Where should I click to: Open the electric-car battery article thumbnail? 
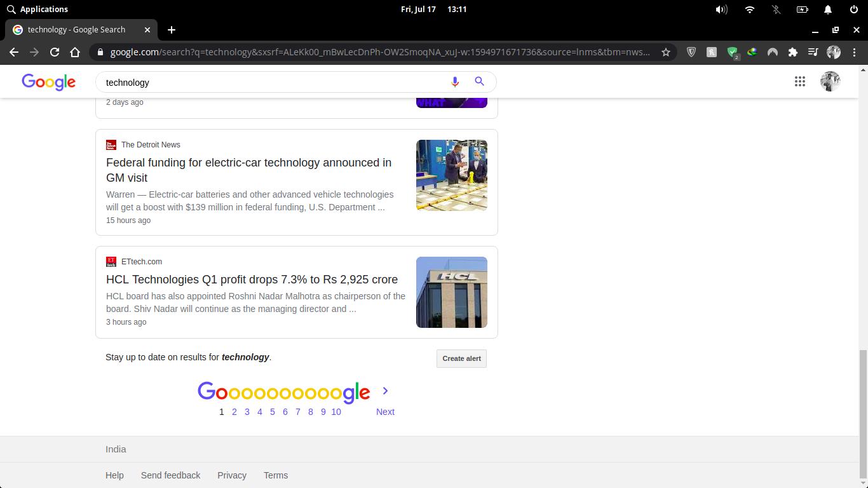click(452, 175)
